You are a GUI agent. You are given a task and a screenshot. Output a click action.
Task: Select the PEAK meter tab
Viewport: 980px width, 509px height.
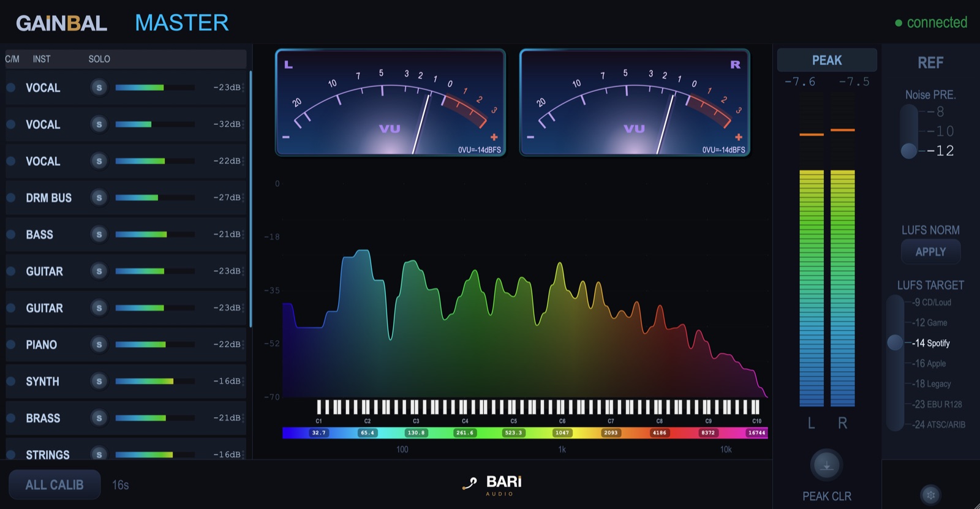pyautogui.click(x=827, y=60)
